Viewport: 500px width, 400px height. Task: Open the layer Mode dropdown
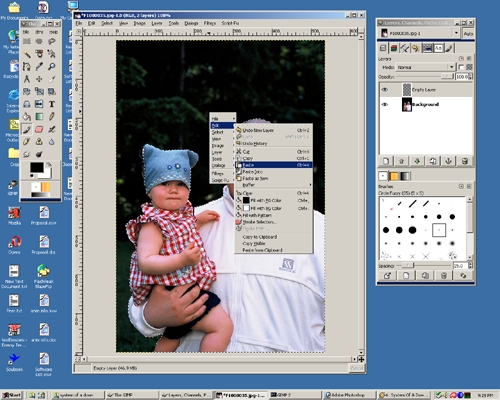click(x=425, y=67)
